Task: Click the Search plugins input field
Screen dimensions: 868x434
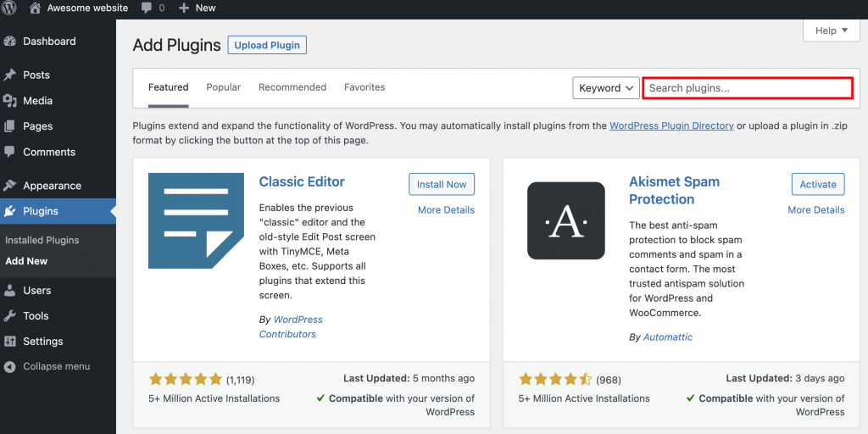Action: (747, 88)
